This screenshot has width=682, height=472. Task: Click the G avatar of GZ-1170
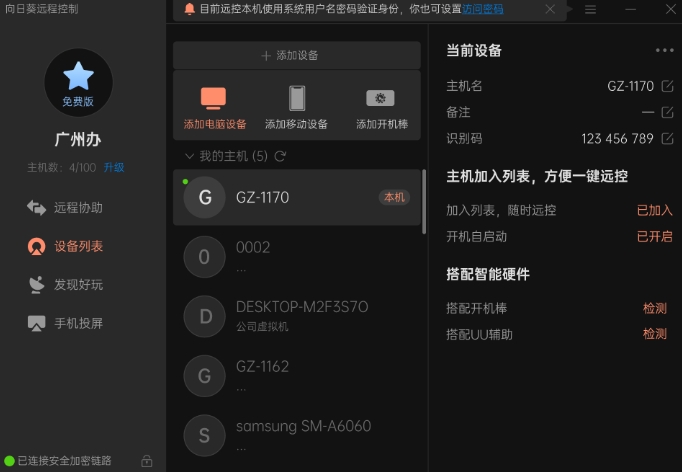click(x=204, y=198)
